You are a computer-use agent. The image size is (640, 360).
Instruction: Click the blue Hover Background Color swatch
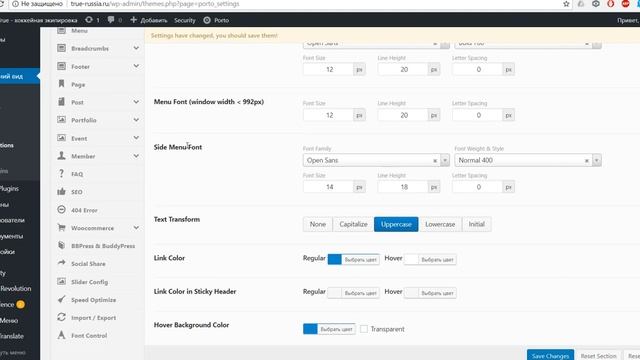[310, 329]
